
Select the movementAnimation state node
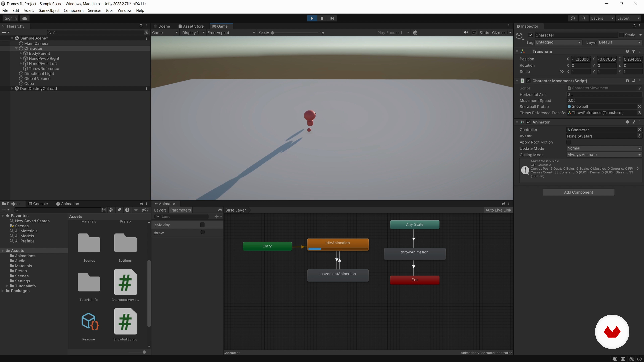point(337,275)
